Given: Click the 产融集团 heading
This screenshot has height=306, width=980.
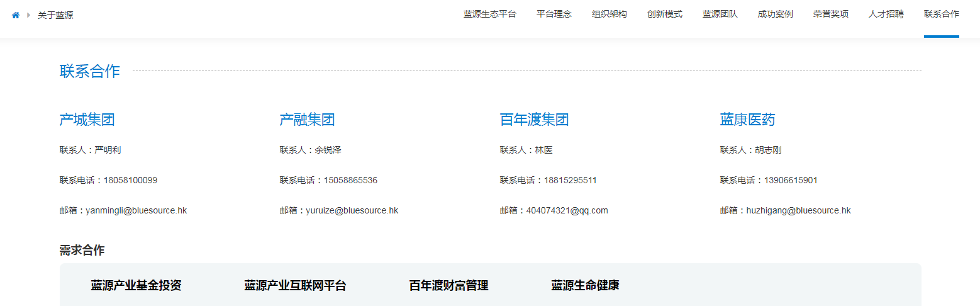Looking at the screenshot, I should coord(307,120).
